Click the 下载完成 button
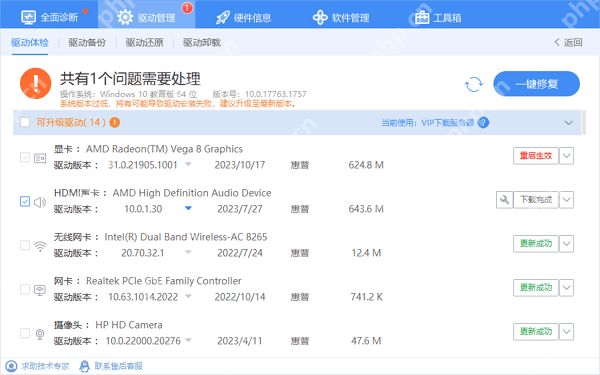Image resolution: width=600 pixels, height=375 pixels. pos(536,200)
